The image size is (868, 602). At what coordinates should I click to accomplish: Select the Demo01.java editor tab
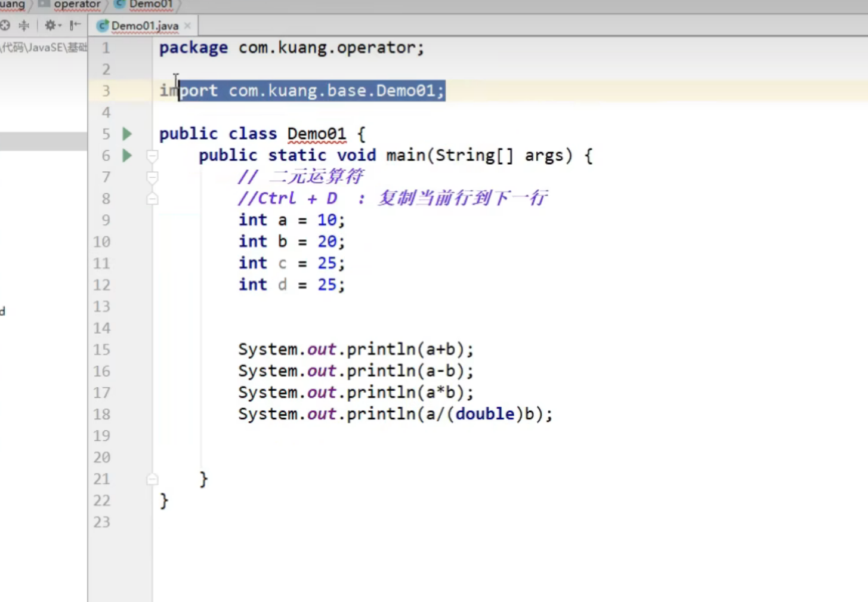coord(144,26)
